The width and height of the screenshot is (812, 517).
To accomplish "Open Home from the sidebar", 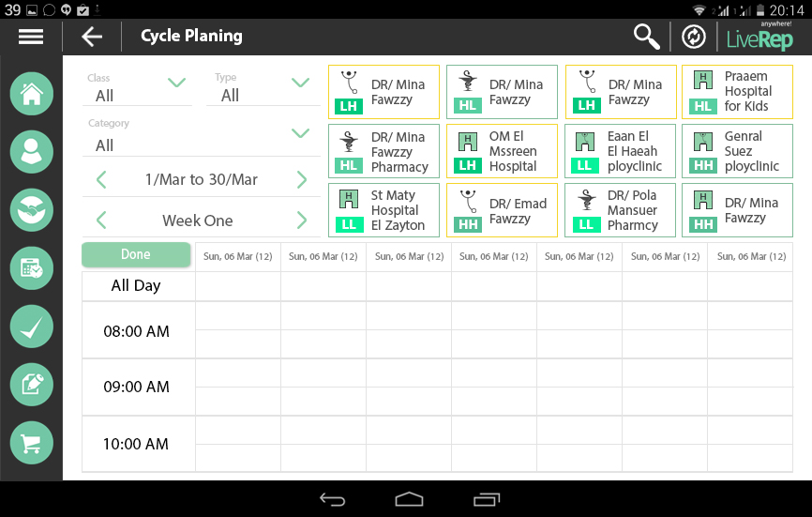I will [x=32, y=94].
